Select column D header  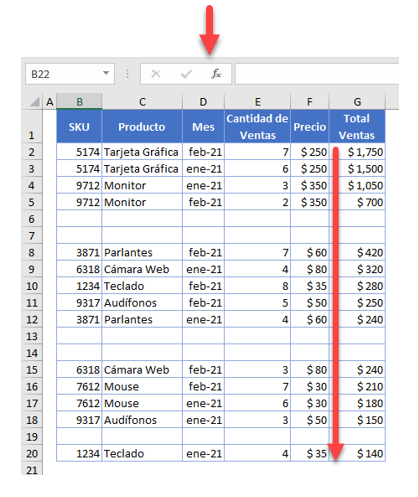203,102
